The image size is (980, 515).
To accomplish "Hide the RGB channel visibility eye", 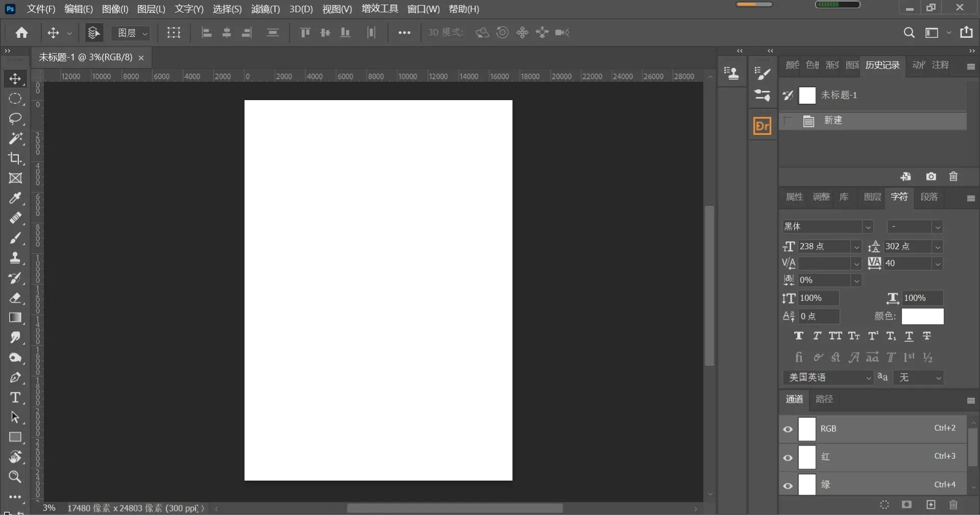I will (788, 429).
